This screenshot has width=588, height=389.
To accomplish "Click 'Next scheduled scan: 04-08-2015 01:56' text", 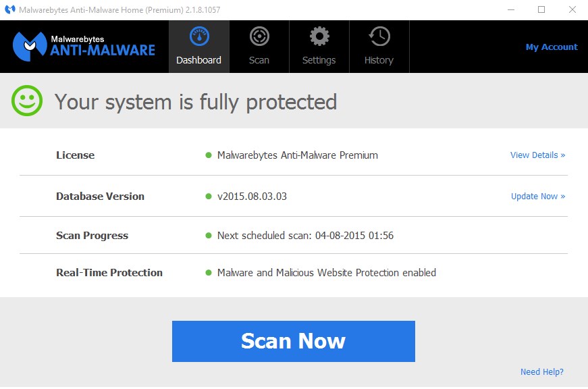I will 305,236.
